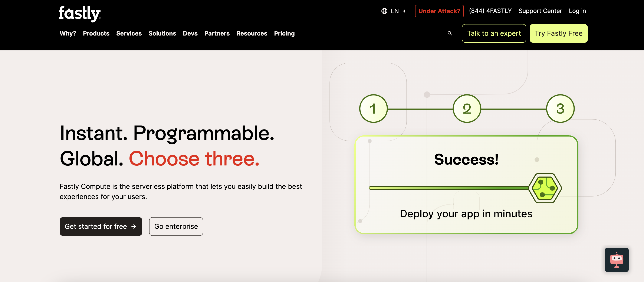This screenshot has width=644, height=282.
Task: Open the Devs menu
Action: (x=190, y=33)
